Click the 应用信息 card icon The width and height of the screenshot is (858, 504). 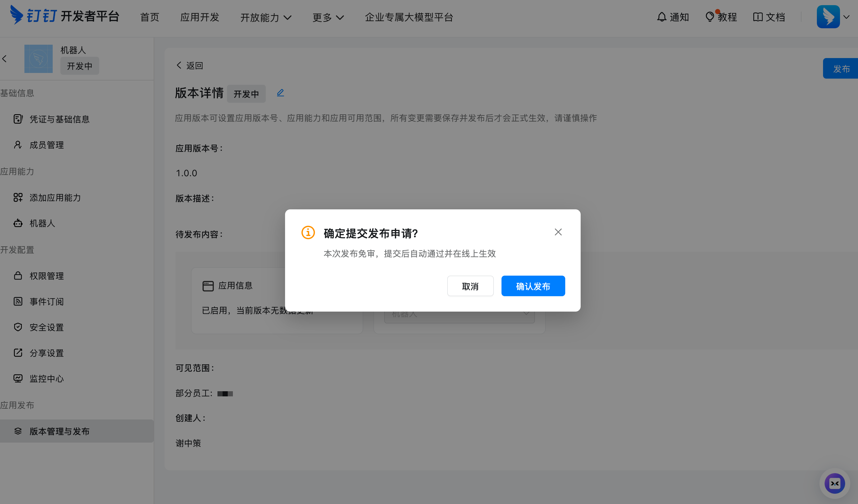208,286
